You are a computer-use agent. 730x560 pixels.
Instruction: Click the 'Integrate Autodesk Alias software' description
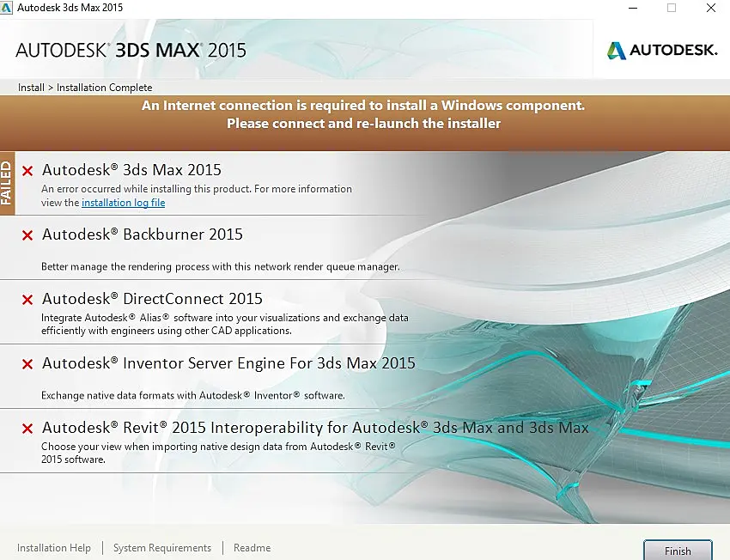(225, 324)
